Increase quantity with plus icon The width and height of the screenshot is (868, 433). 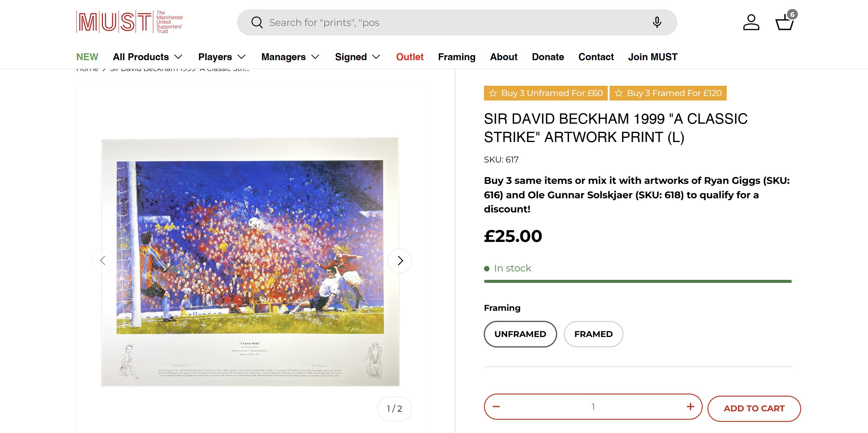click(690, 407)
